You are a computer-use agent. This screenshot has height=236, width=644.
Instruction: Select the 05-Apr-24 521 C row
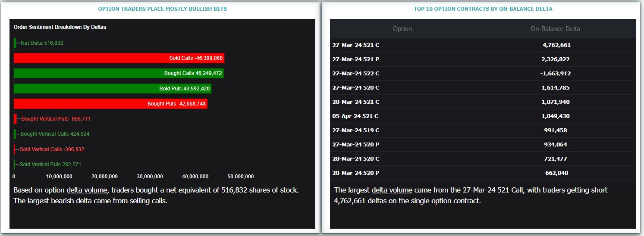(x=483, y=116)
